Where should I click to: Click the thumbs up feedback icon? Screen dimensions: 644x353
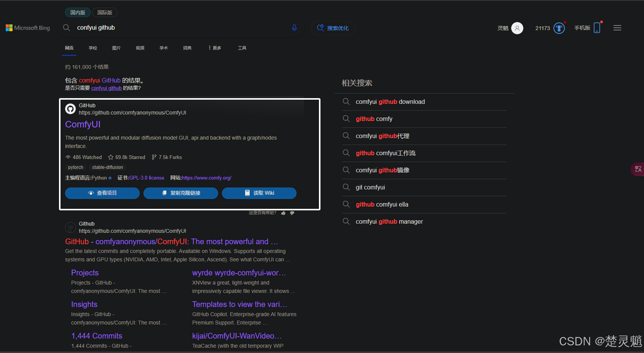[283, 213]
